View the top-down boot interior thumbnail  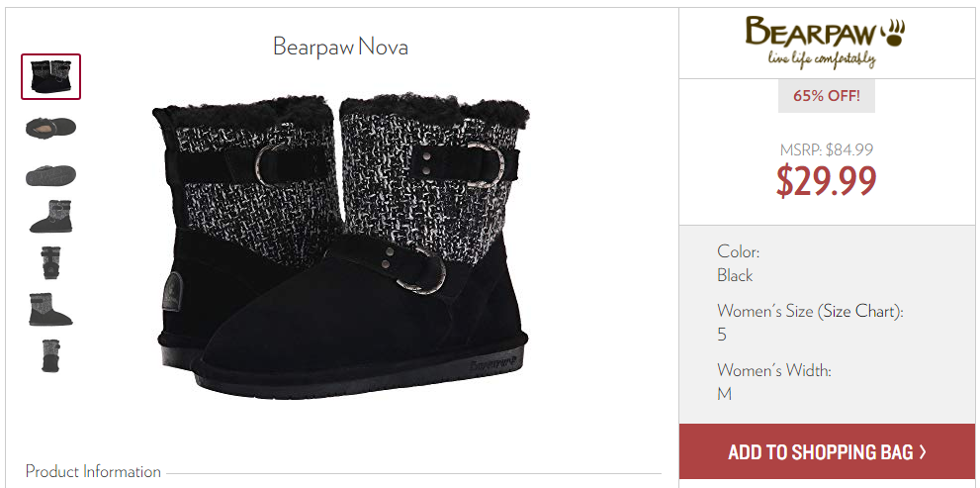coord(50,128)
